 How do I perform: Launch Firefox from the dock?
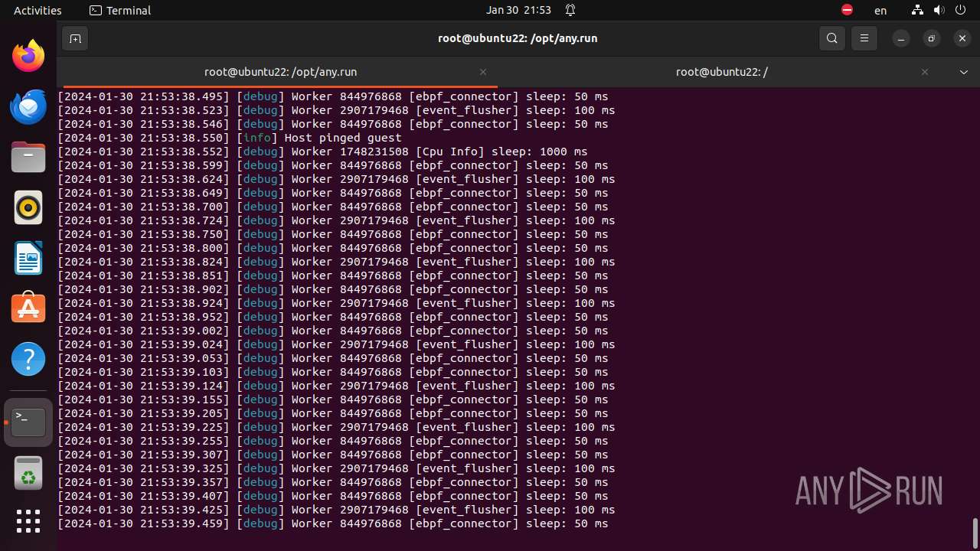click(28, 56)
